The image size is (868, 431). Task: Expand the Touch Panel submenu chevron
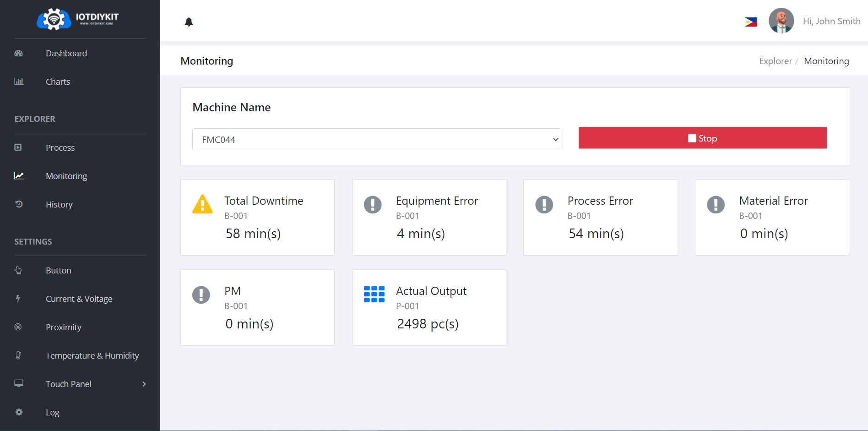[144, 384]
